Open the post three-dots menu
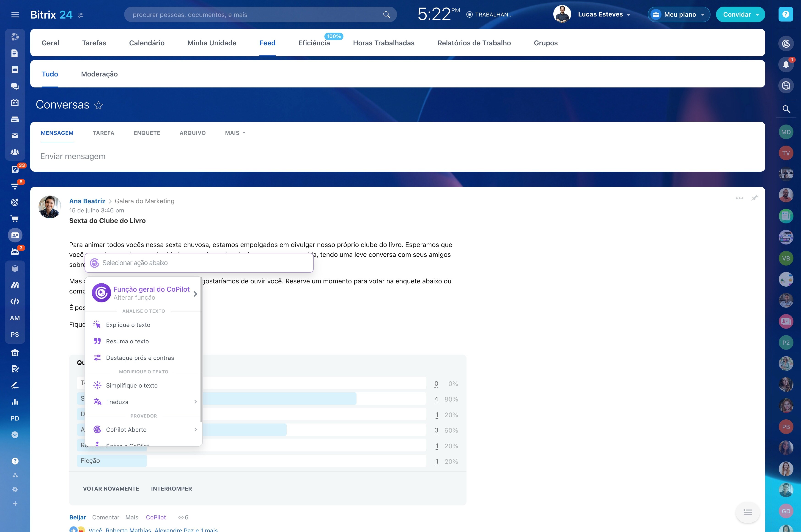This screenshot has width=801, height=532. tap(740, 198)
